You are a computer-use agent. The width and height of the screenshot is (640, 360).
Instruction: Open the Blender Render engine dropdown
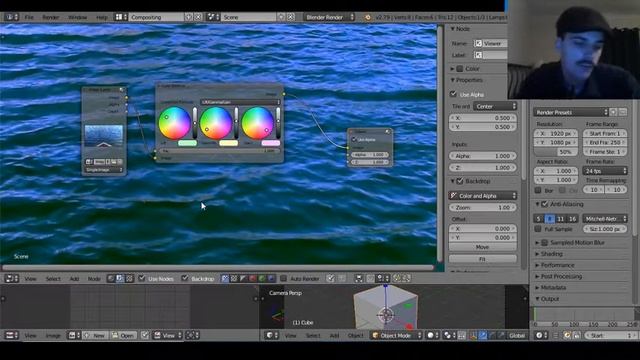coord(329,17)
